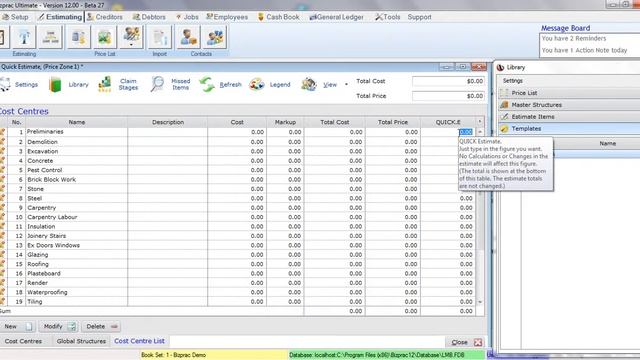Open the Import ribbon icon

click(160, 38)
